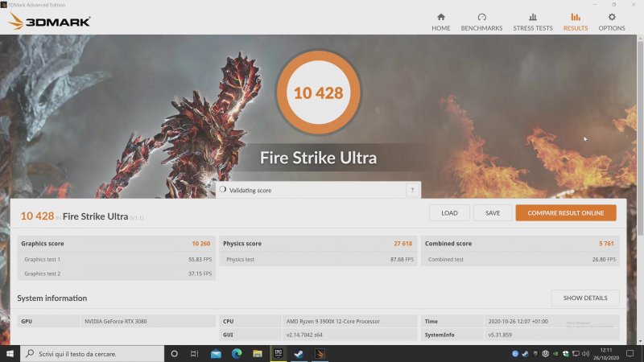
Task: Click the Graphics test 2 row
Action: click(116, 274)
